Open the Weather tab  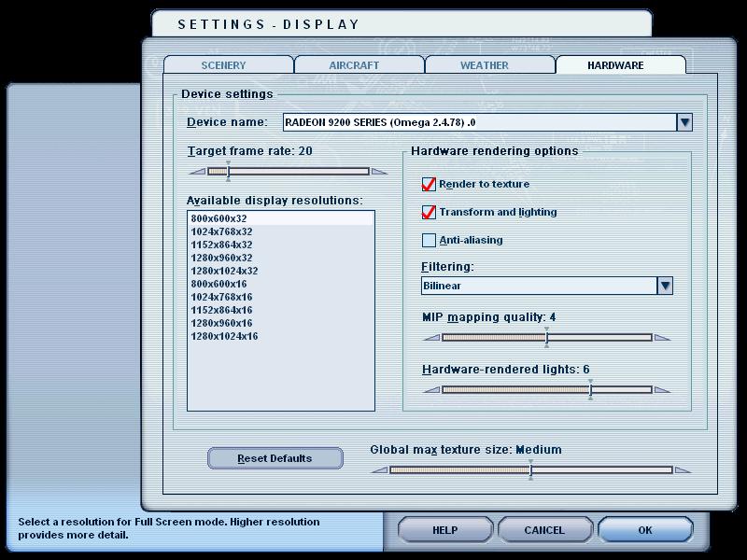pyautogui.click(x=485, y=65)
